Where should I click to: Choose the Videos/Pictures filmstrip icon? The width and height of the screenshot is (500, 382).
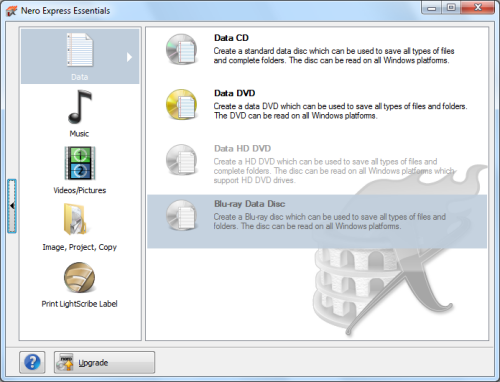coord(80,163)
